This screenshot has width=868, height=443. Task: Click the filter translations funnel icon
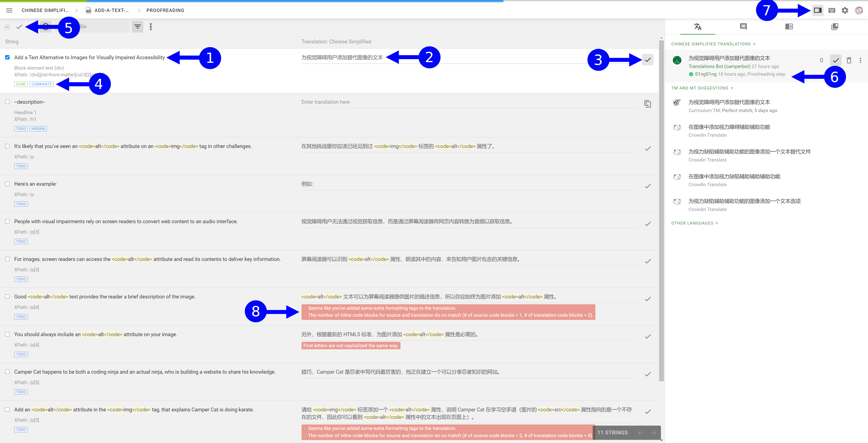click(138, 27)
